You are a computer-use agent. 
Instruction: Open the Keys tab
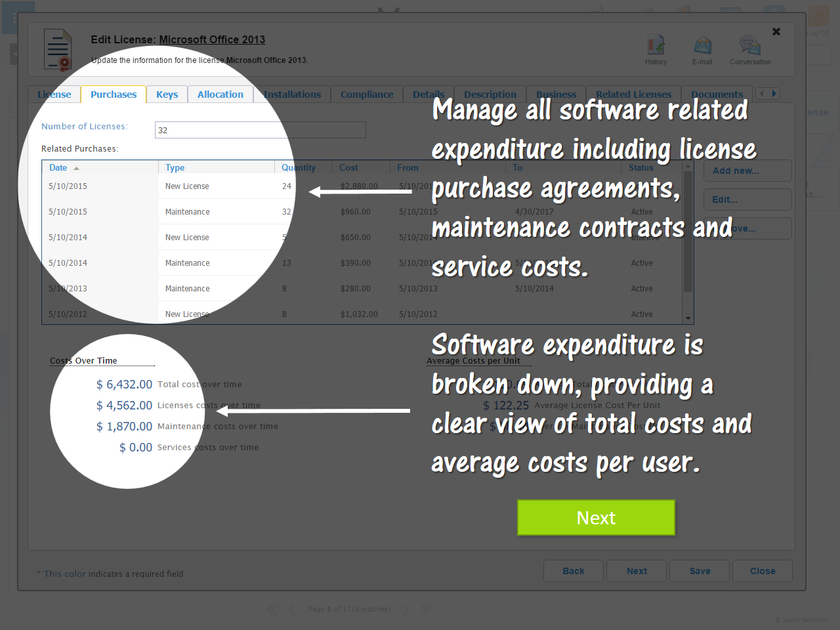pyautogui.click(x=167, y=94)
